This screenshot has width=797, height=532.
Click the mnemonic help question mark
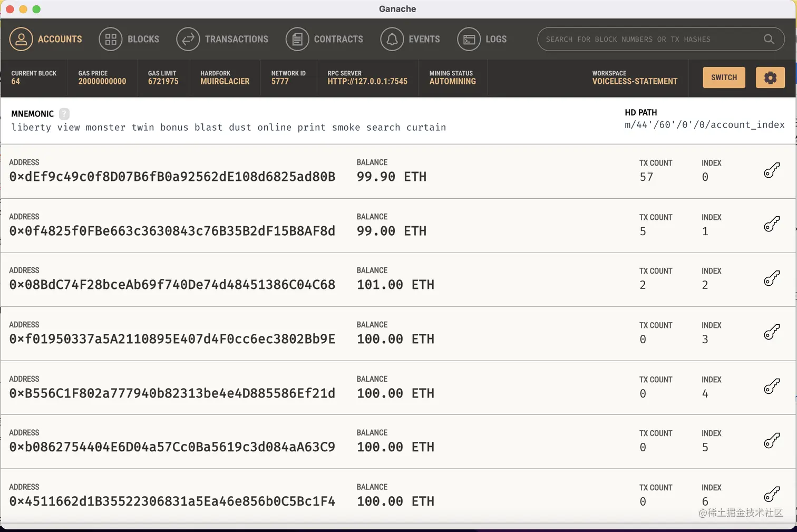click(x=64, y=113)
